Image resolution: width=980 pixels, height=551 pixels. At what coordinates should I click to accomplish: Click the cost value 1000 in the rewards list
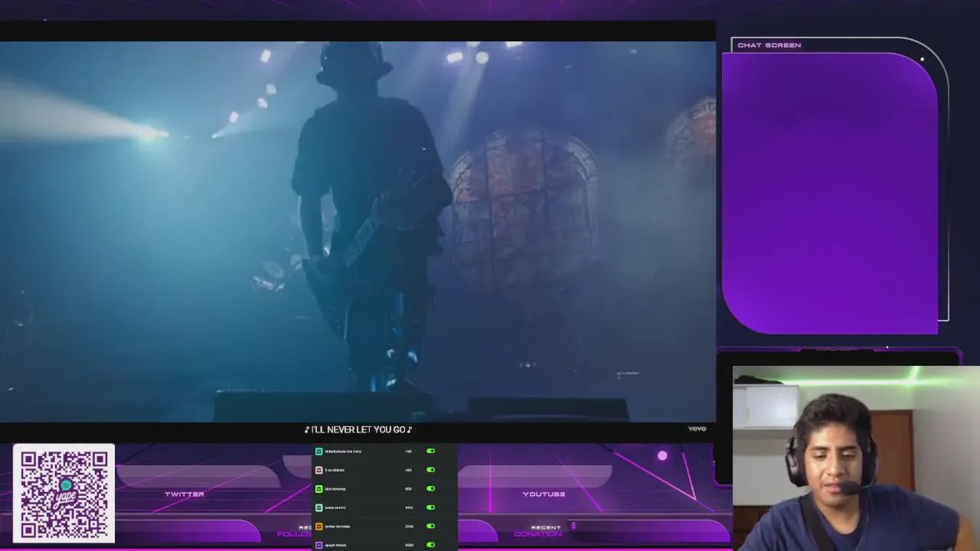click(x=409, y=507)
